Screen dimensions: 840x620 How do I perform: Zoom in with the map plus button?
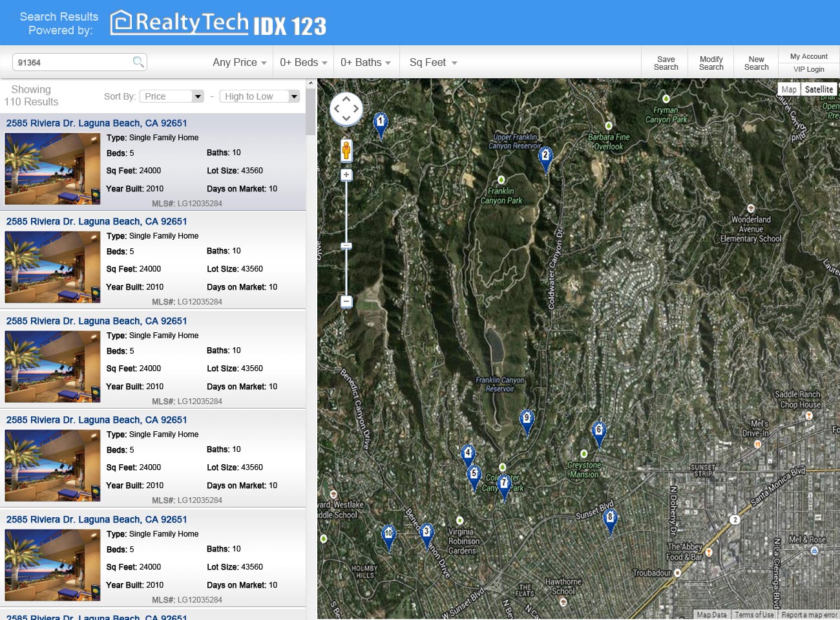(x=346, y=175)
